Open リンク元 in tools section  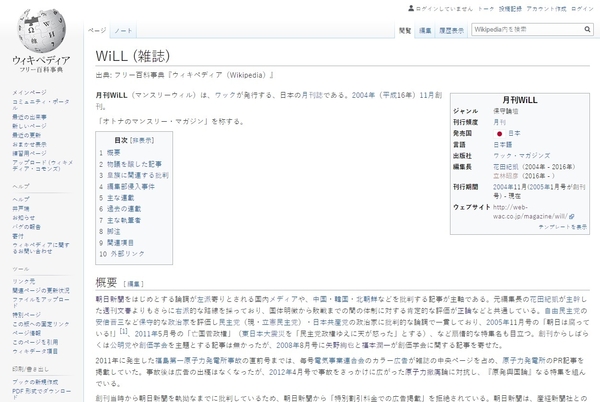click(x=24, y=282)
